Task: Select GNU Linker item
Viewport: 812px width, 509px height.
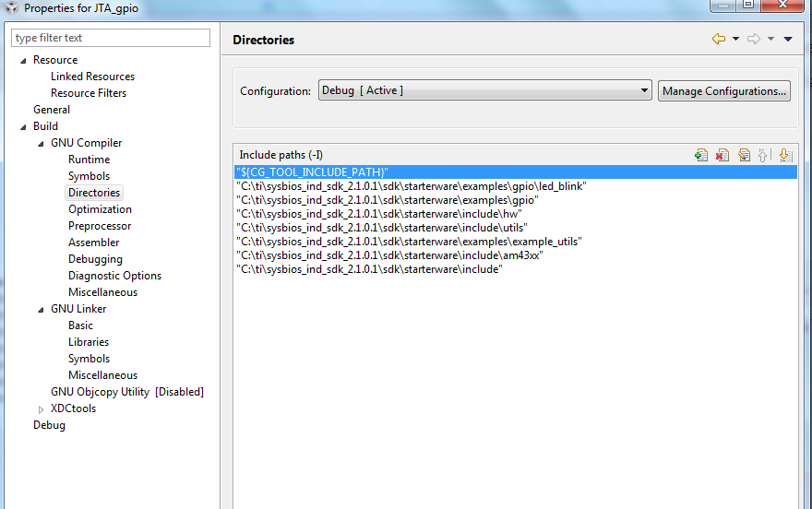Action: [78, 309]
